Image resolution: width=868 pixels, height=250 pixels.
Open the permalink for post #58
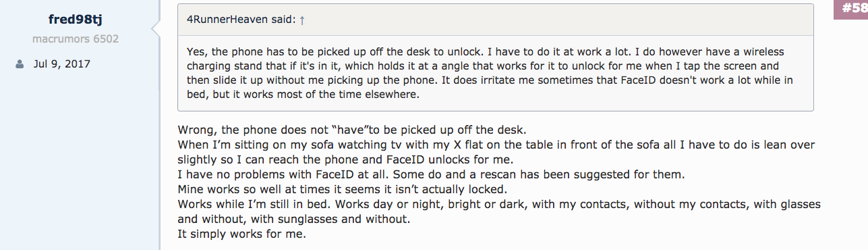850,9
